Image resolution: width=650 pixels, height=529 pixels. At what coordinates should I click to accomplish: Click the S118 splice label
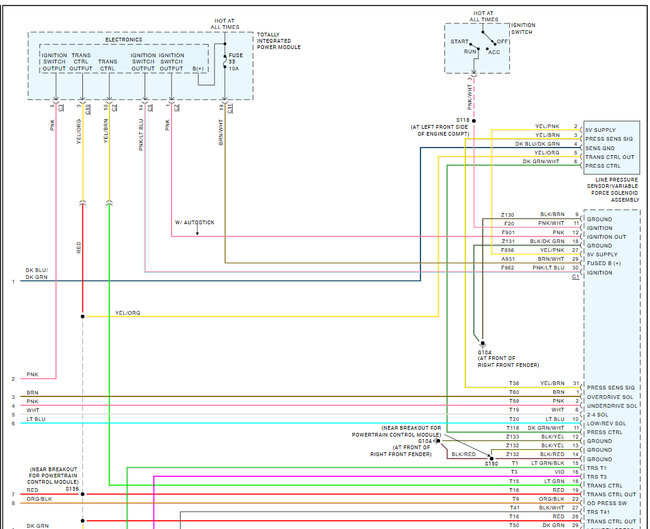point(463,120)
